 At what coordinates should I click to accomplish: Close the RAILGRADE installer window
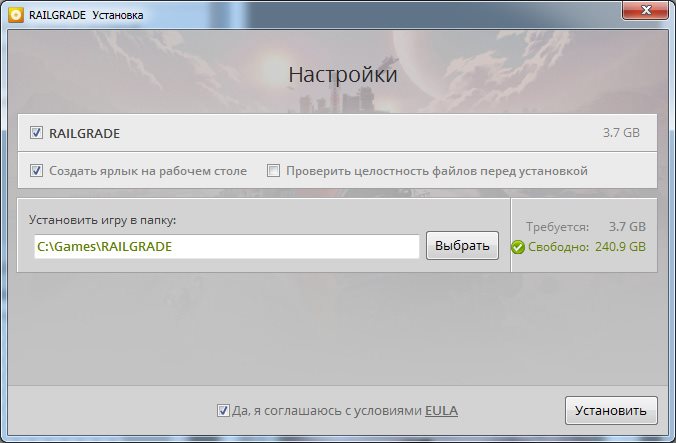tap(645, 10)
